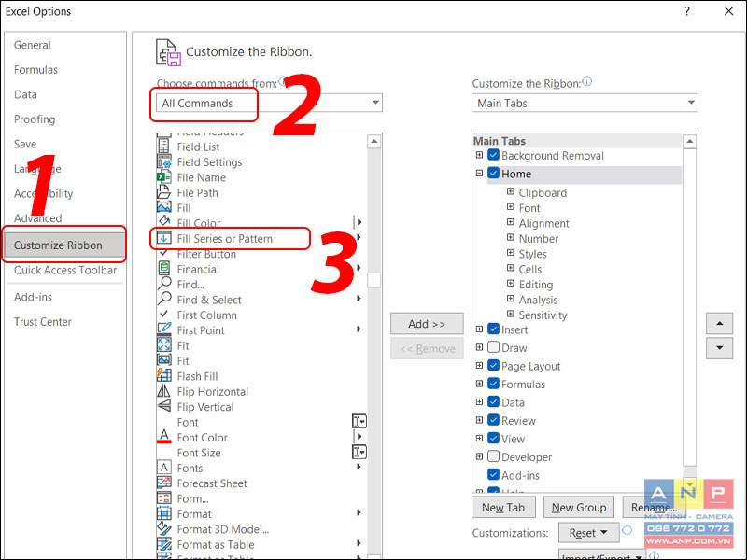The width and height of the screenshot is (747, 560).
Task: Choose the Filter Button checkmark command
Action: (x=164, y=253)
